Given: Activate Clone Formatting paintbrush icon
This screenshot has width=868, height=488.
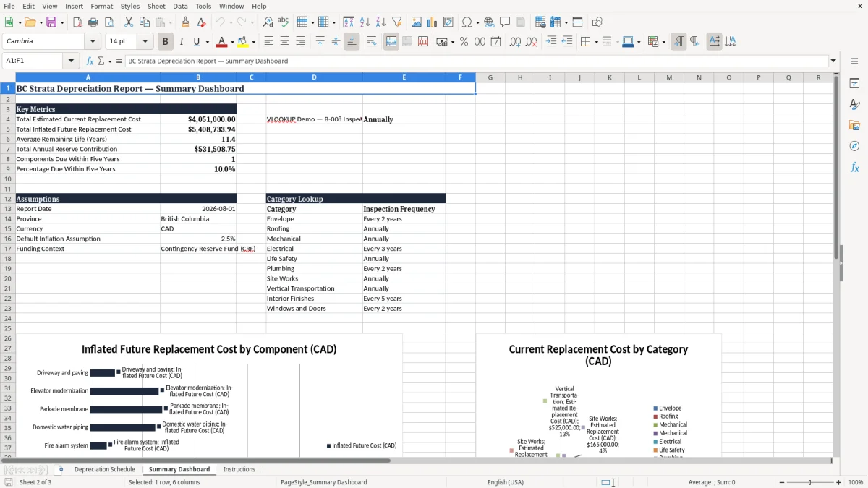Looking at the screenshot, I should tap(185, 22).
